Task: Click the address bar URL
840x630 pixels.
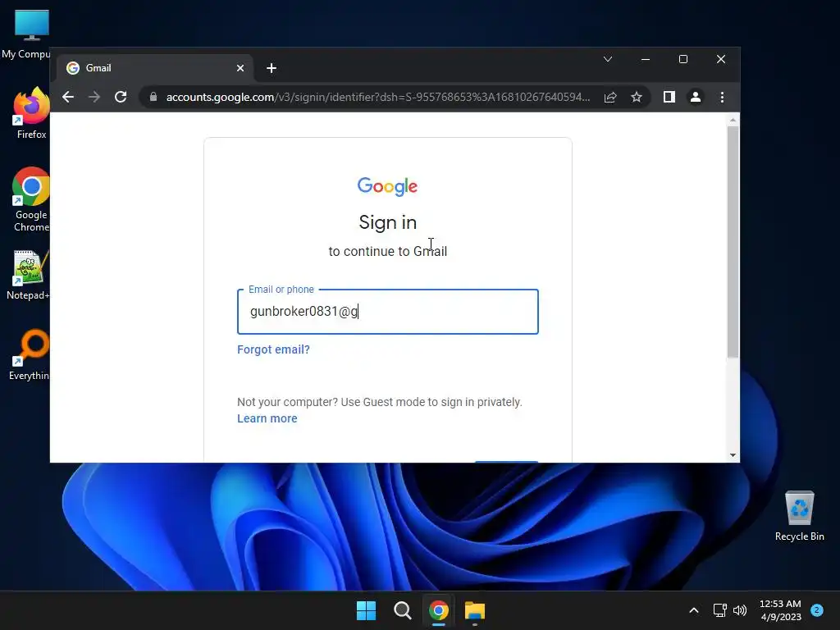Action: tap(377, 97)
